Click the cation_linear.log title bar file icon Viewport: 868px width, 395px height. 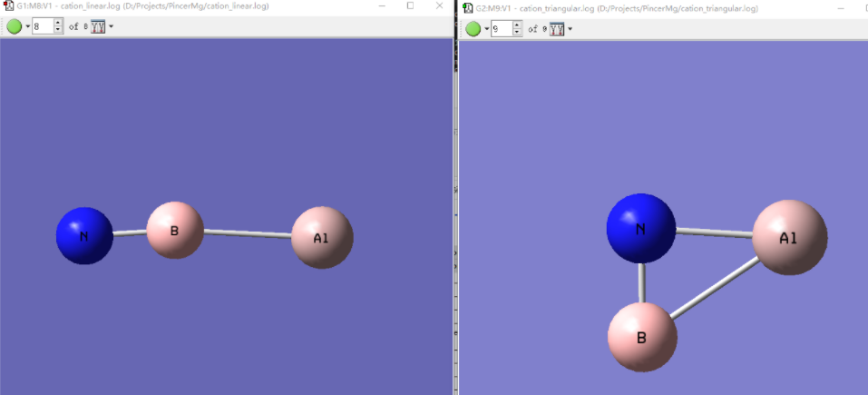(x=8, y=6)
